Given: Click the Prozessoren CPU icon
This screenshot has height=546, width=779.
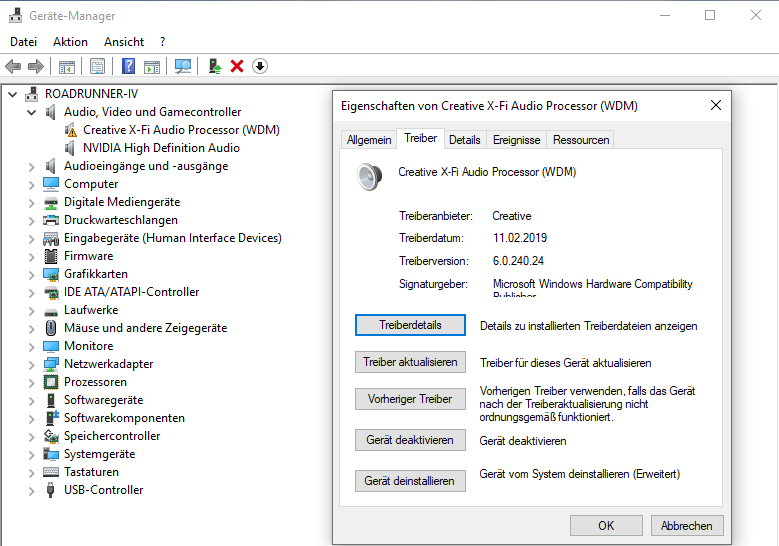Looking at the screenshot, I should pos(51,382).
